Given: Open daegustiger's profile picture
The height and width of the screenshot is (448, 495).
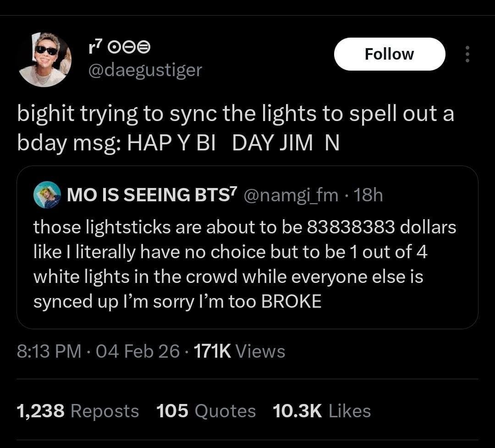Looking at the screenshot, I should [x=45, y=60].
